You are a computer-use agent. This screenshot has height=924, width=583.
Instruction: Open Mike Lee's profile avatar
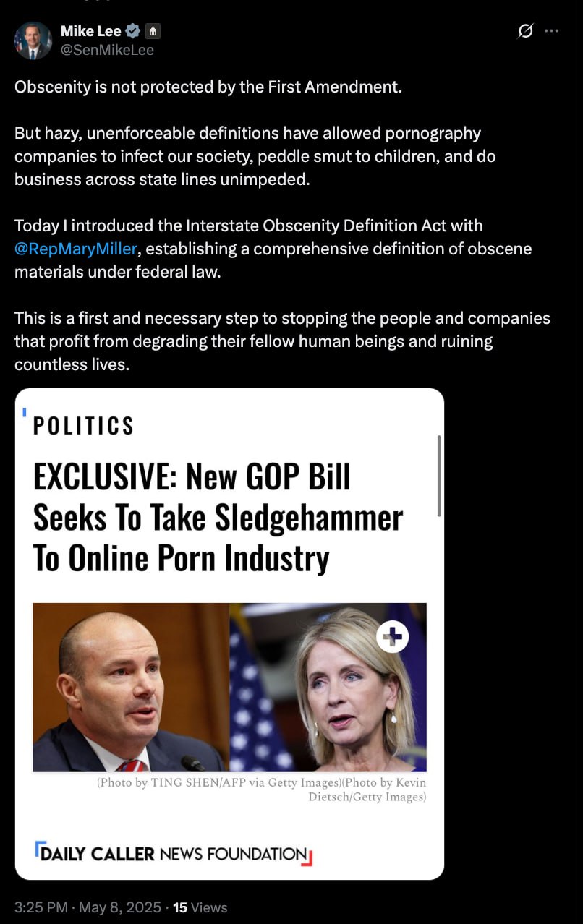[33, 40]
